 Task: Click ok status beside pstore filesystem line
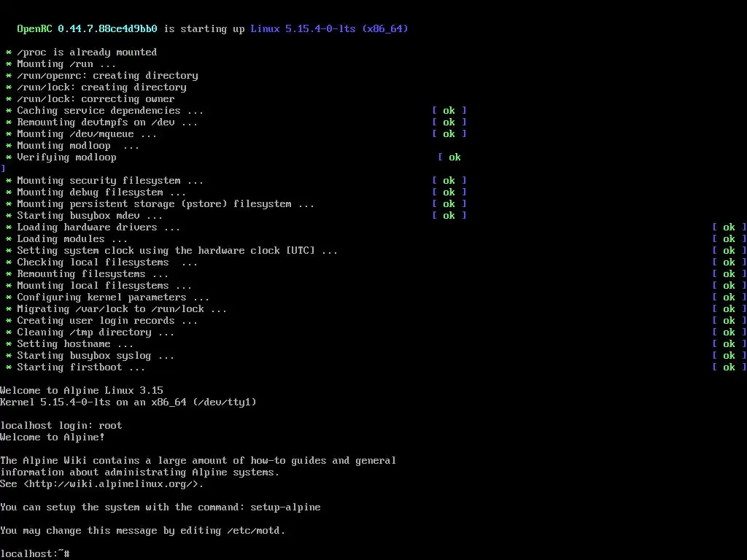[x=449, y=204]
